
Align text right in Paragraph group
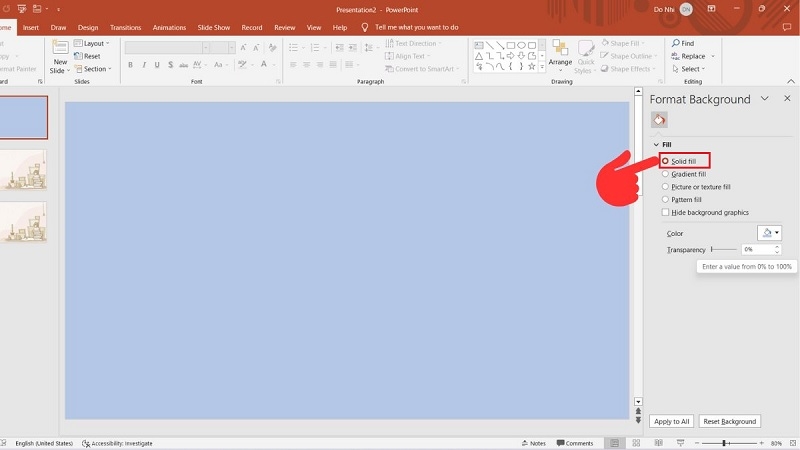[x=320, y=65]
